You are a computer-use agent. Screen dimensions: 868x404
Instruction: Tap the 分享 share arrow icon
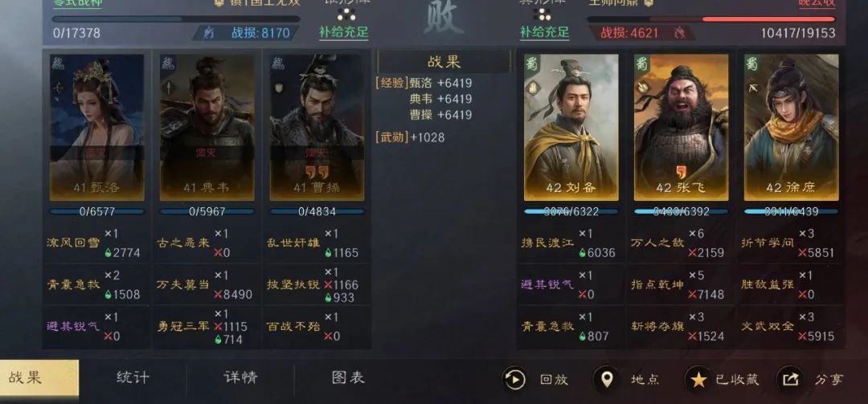pos(790,380)
